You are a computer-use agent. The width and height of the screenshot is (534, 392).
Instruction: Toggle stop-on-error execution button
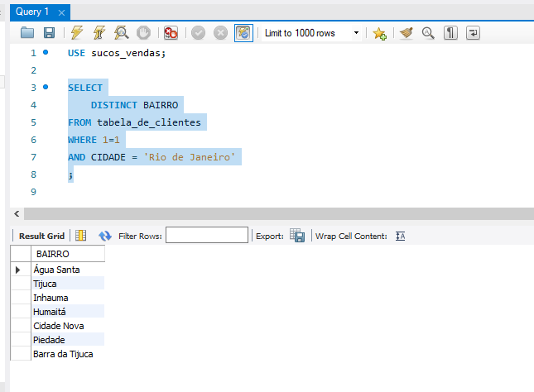tap(171, 33)
